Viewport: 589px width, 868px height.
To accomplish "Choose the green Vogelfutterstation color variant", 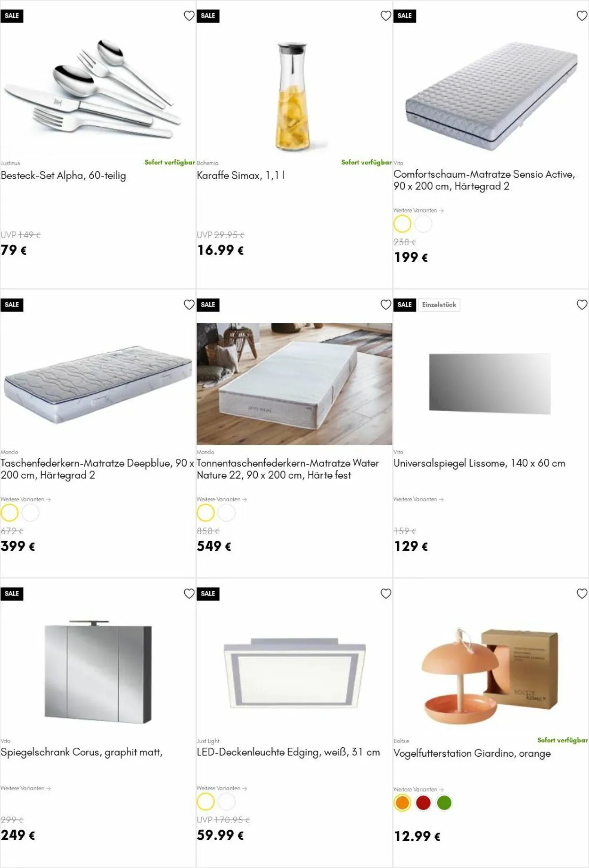I will click(x=444, y=803).
